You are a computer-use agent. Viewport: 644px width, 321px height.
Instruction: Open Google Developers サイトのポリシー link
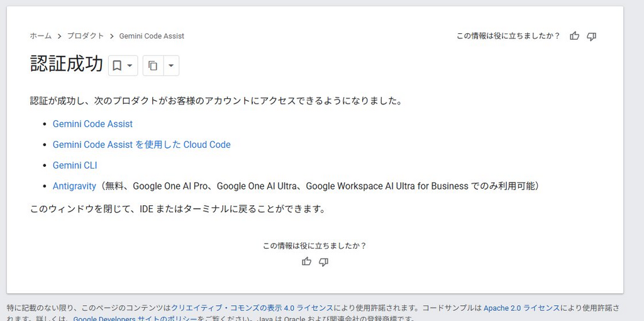click(x=135, y=318)
